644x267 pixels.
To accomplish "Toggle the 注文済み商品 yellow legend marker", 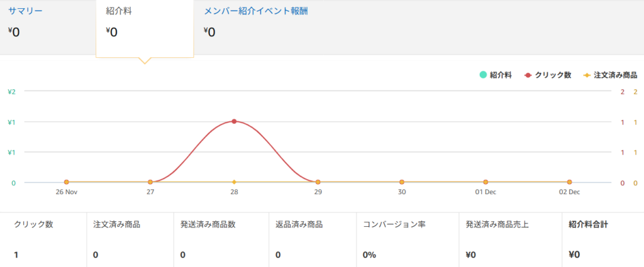I will (x=587, y=75).
